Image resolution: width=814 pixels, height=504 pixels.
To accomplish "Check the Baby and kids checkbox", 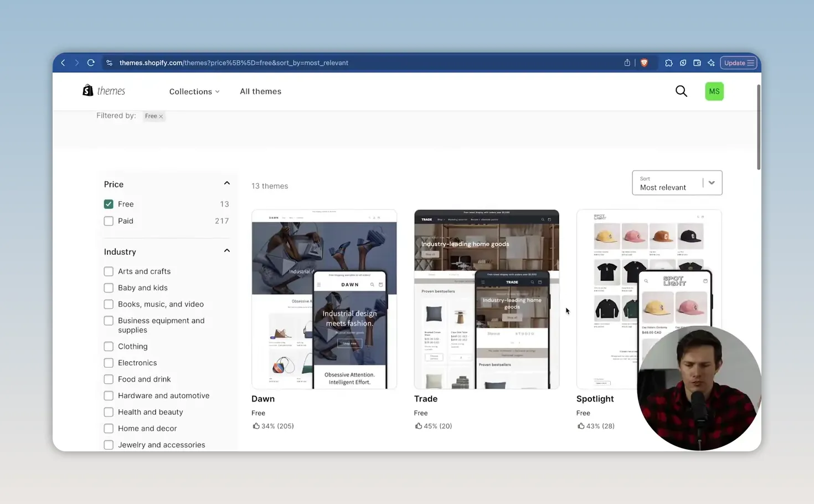I will pos(109,288).
